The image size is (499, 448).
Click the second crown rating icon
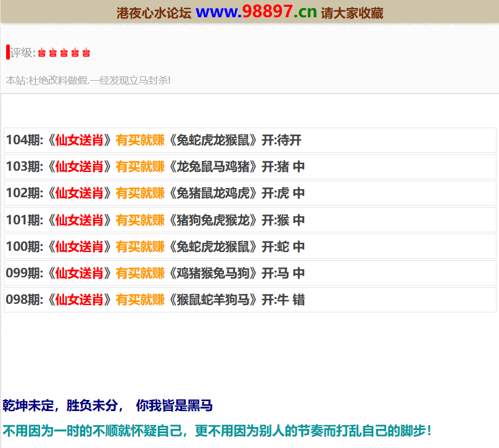[x=53, y=53]
